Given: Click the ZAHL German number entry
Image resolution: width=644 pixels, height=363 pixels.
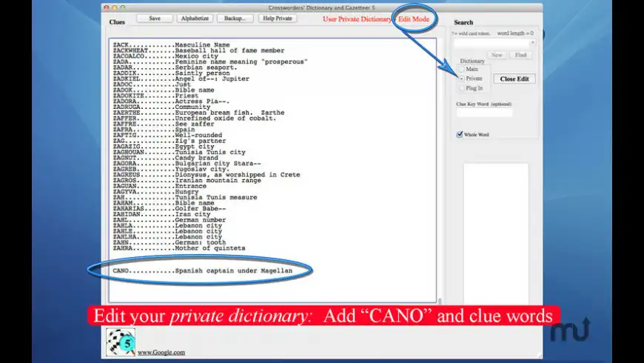Looking at the screenshot, I should click(x=170, y=220).
